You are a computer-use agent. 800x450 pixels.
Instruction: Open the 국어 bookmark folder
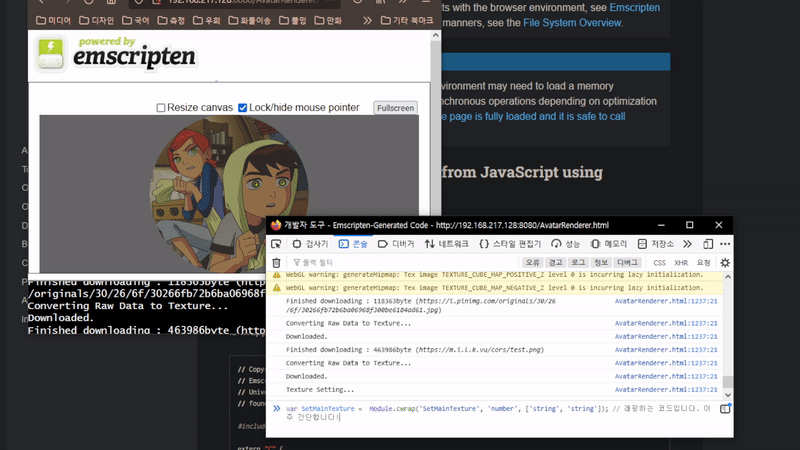pyautogui.click(x=136, y=20)
